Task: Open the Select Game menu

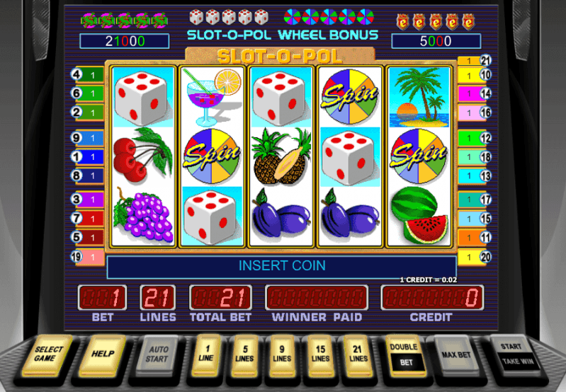Action: (x=45, y=354)
